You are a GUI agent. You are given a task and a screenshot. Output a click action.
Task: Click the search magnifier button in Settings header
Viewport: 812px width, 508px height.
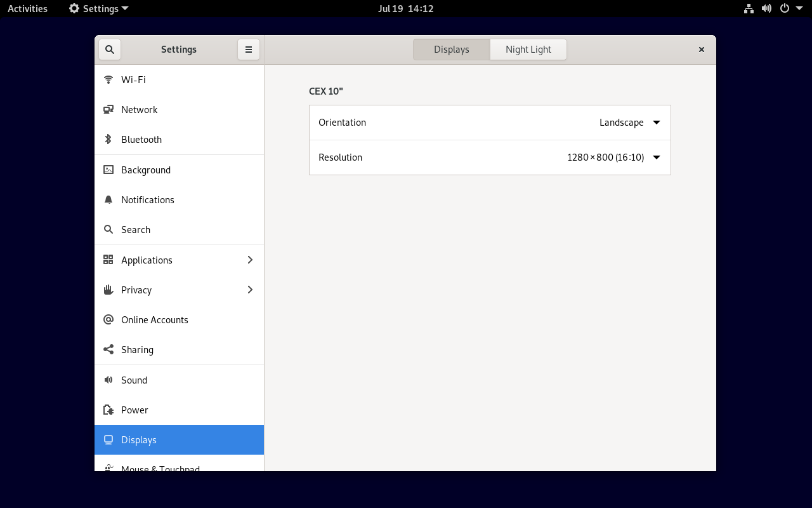(110, 50)
